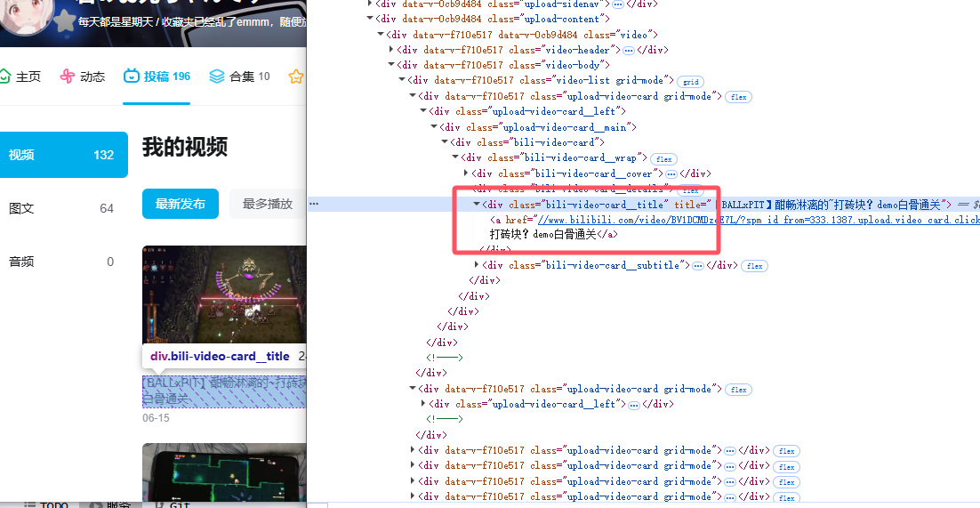
Task: Select 音频 0 in sidebar
Action: tap(61, 262)
